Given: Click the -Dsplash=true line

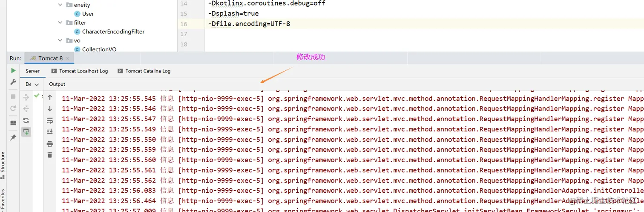Looking at the screenshot, I should click(x=233, y=14).
